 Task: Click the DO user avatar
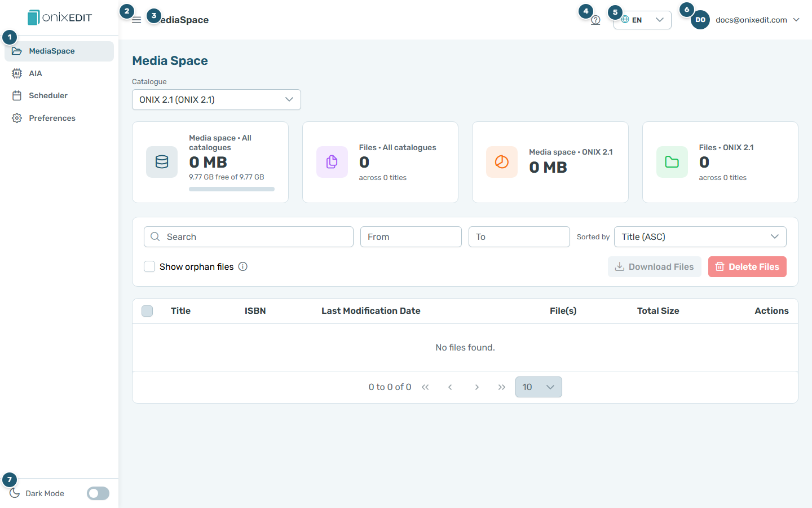[x=700, y=20]
